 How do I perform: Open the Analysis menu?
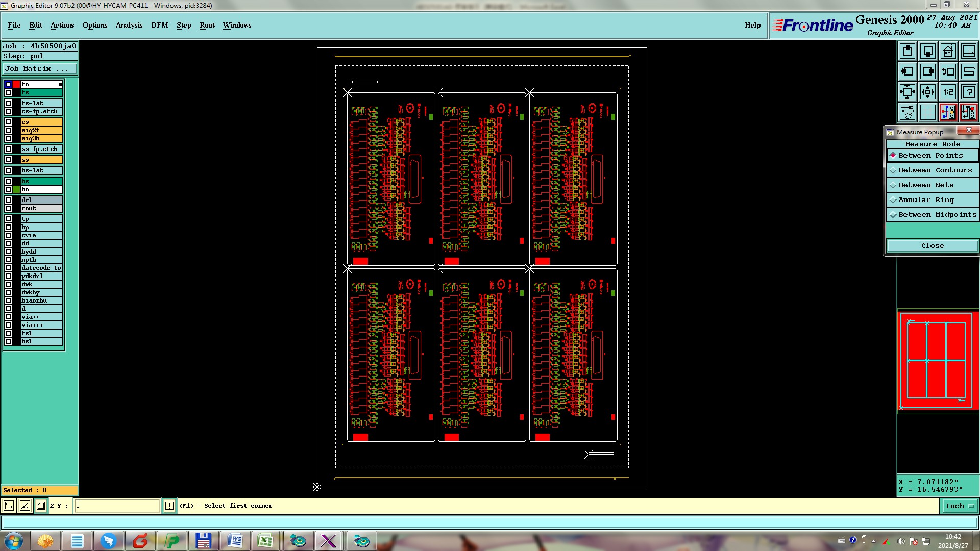pyautogui.click(x=129, y=25)
